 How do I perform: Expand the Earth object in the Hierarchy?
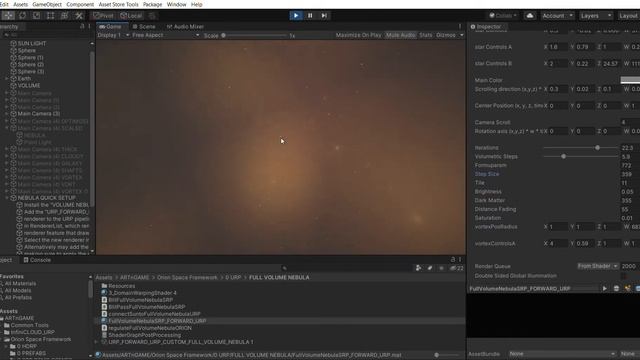tap(7, 78)
